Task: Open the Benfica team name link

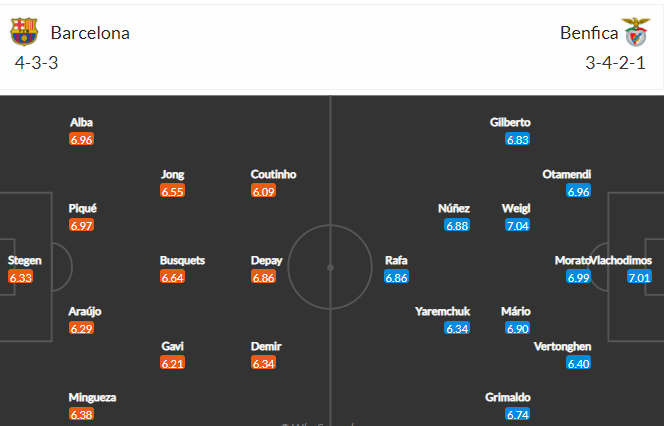Action: [589, 33]
